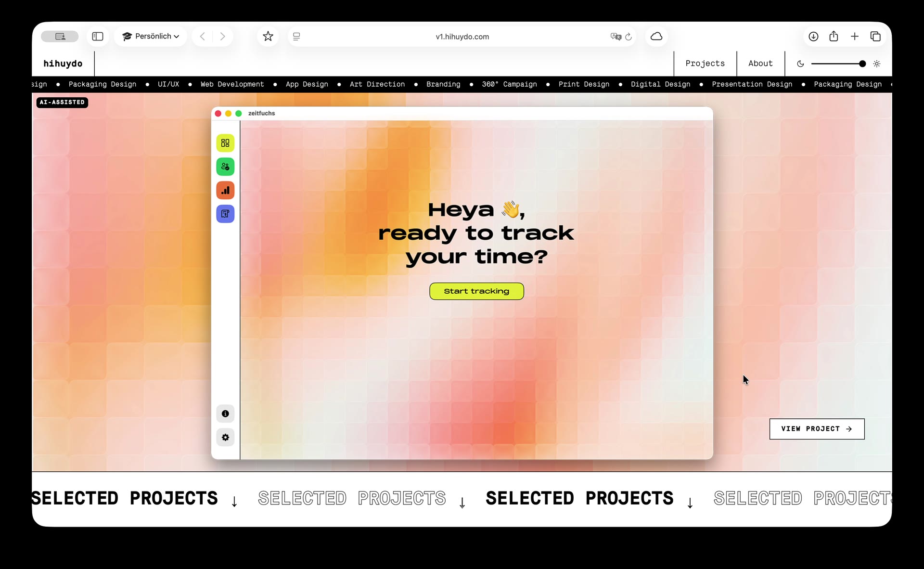Viewport: 924px width, 569px height.
Task: Select the purple report icon in sidebar
Action: 225,214
